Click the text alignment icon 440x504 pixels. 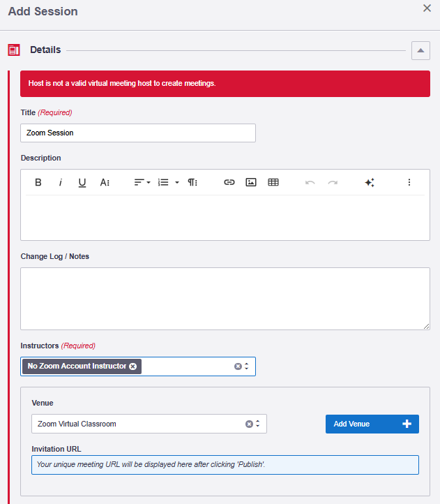click(139, 182)
